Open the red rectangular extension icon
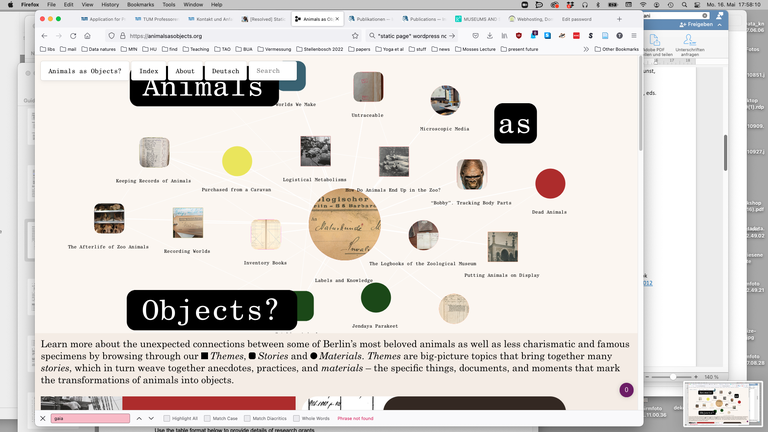The width and height of the screenshot is (768, 432). (576, 36)
